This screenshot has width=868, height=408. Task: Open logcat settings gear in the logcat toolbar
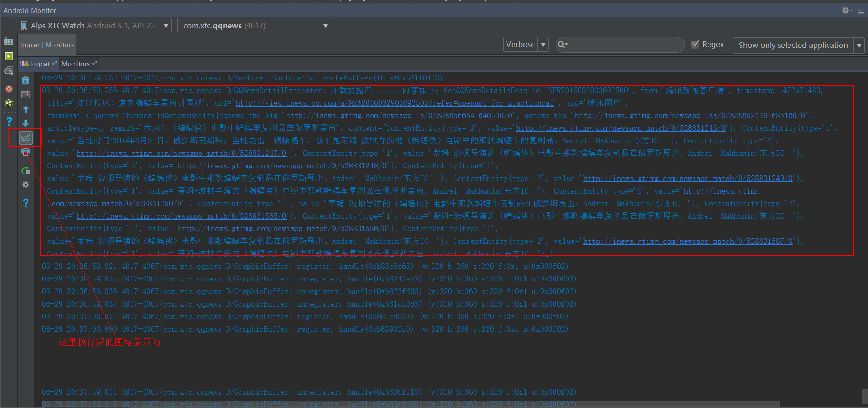[x=26, y=185]
